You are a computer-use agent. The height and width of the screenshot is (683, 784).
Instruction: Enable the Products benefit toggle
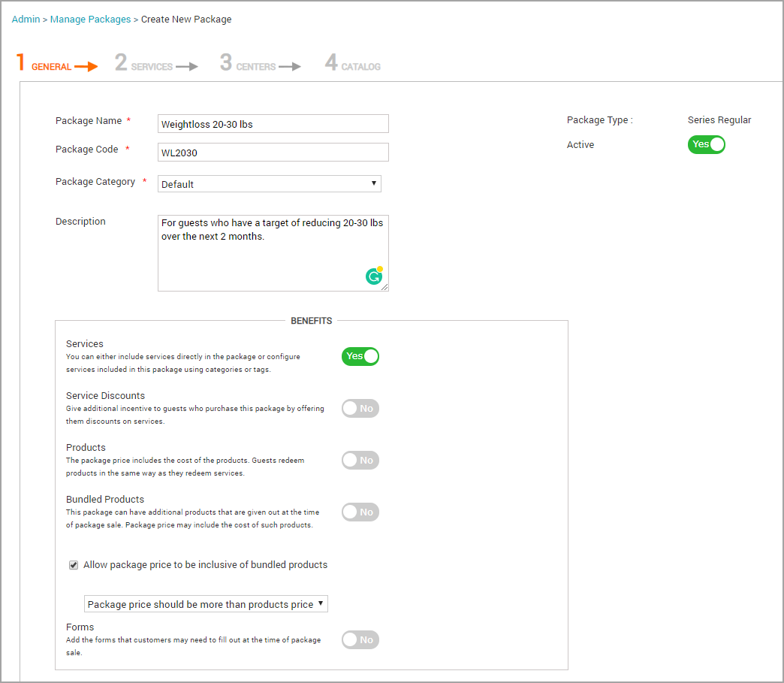(x=360, y=461)
